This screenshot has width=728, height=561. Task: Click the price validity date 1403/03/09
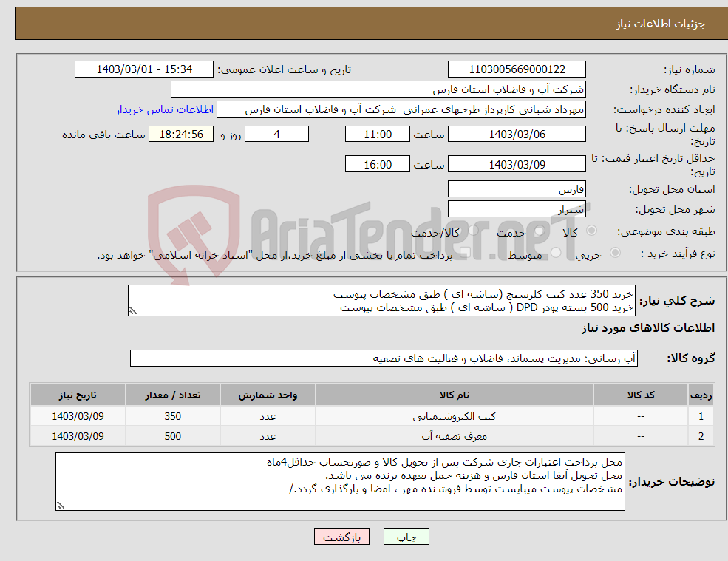517,164
